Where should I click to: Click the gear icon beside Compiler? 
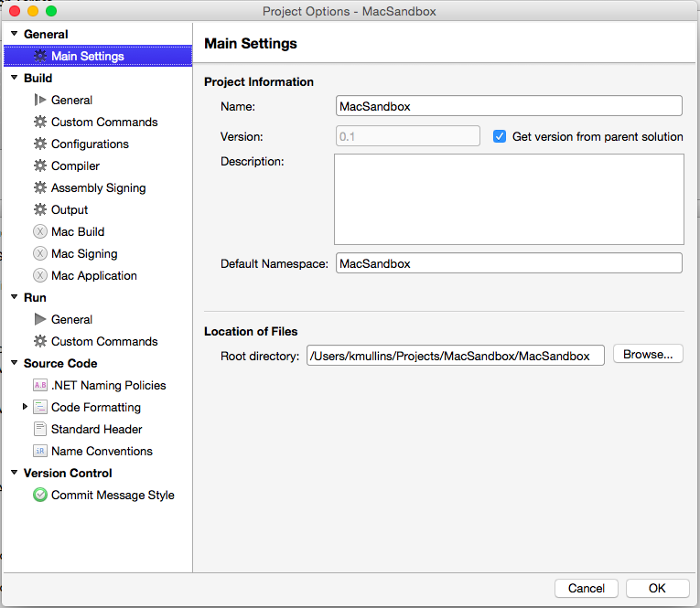[x=40, y=165]
